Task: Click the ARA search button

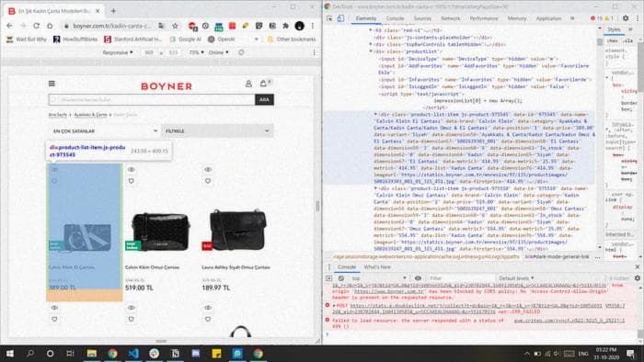Action: pyautogui.click(x=264, y=99)
